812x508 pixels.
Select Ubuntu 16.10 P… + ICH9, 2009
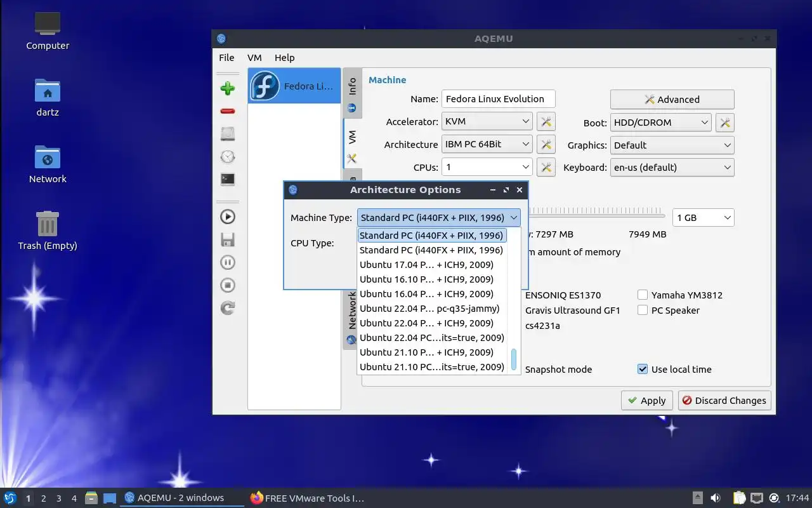point(432,279)
